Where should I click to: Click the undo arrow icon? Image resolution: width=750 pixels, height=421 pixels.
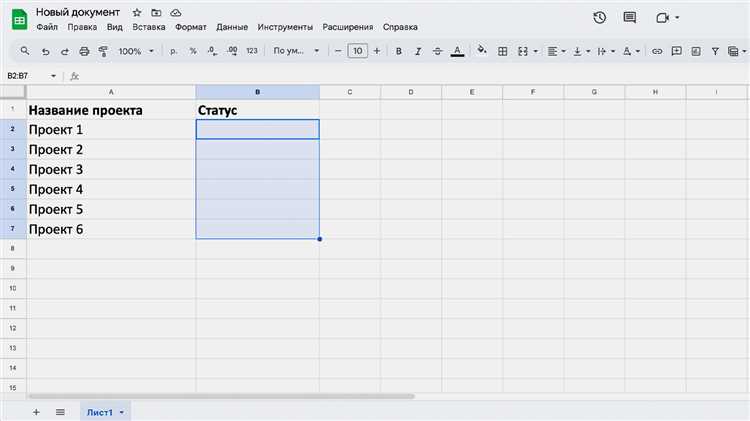[47, 50]
